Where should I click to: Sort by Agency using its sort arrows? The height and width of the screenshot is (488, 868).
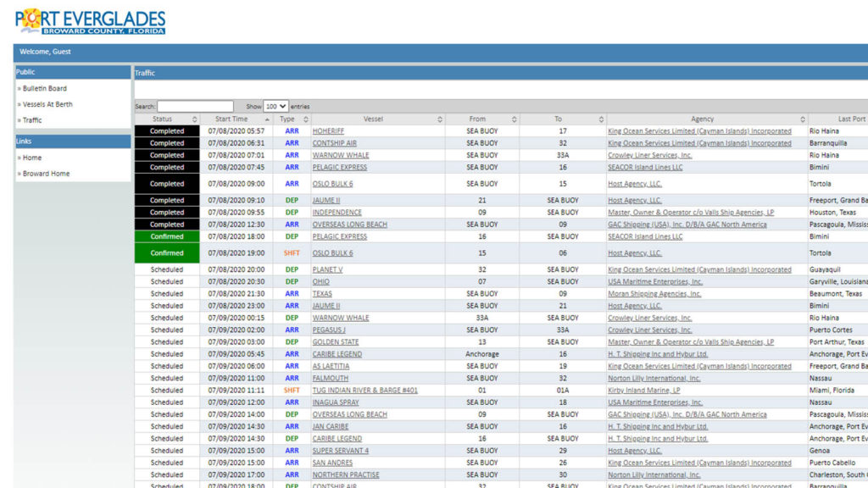click(802, 119)
